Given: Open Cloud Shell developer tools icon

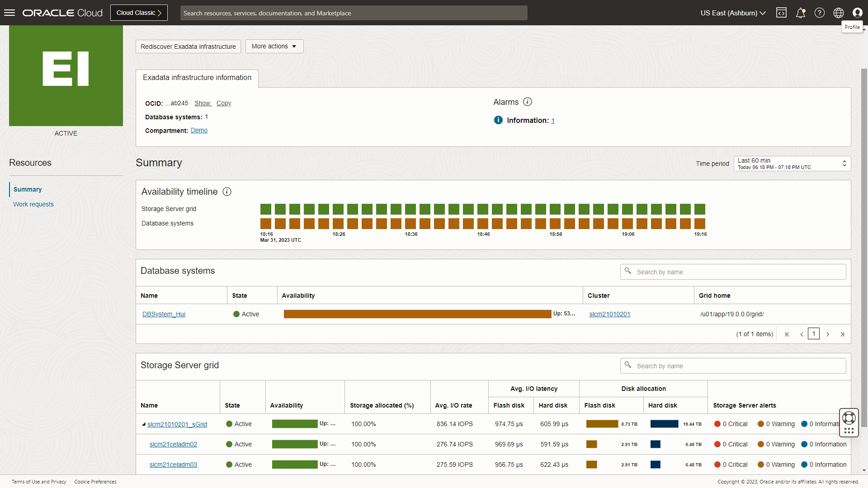Looking at the screenshot, I should (x=781, y=13).
